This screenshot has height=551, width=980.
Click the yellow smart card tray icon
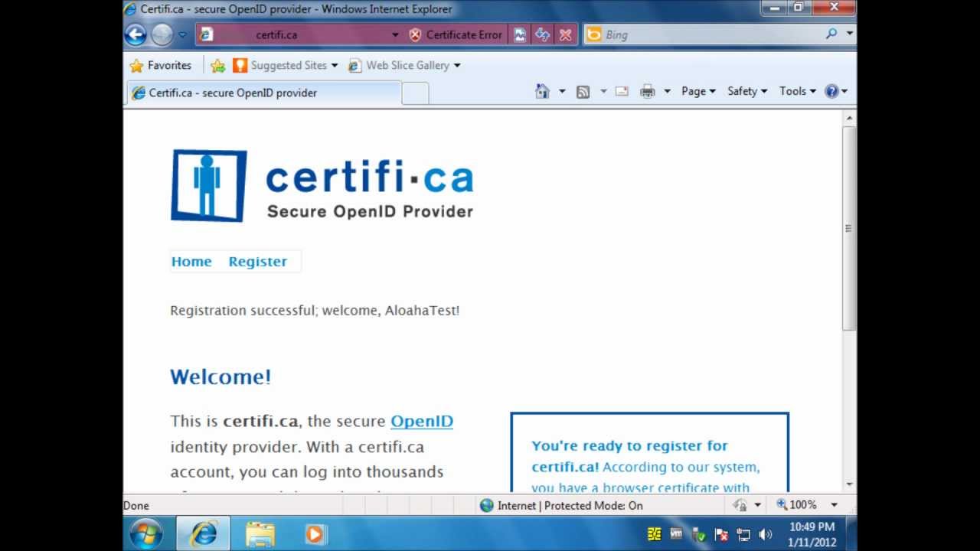coord(654,534)
